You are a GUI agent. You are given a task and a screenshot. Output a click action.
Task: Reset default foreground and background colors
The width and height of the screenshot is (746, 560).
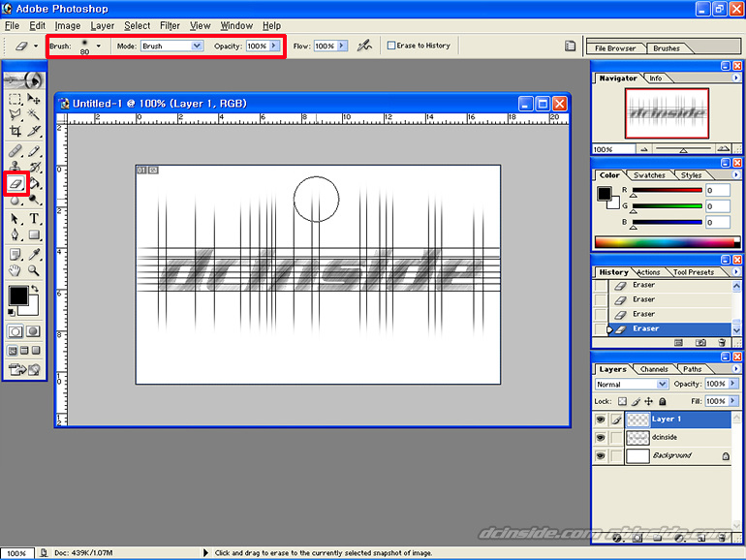click(x=11, y=312)
